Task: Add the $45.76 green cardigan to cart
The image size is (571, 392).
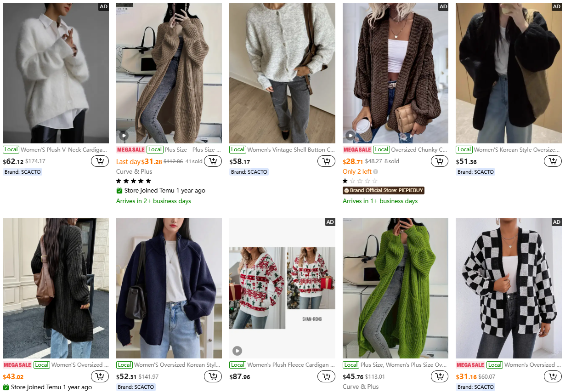Action: [440, 377]
